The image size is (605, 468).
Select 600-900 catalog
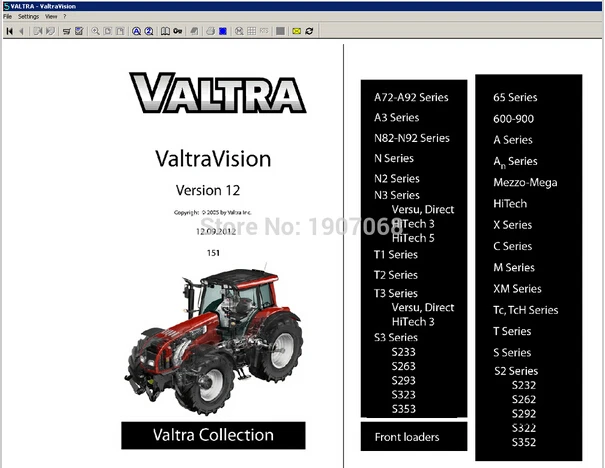pyautogui.click(x=514, y=119)
